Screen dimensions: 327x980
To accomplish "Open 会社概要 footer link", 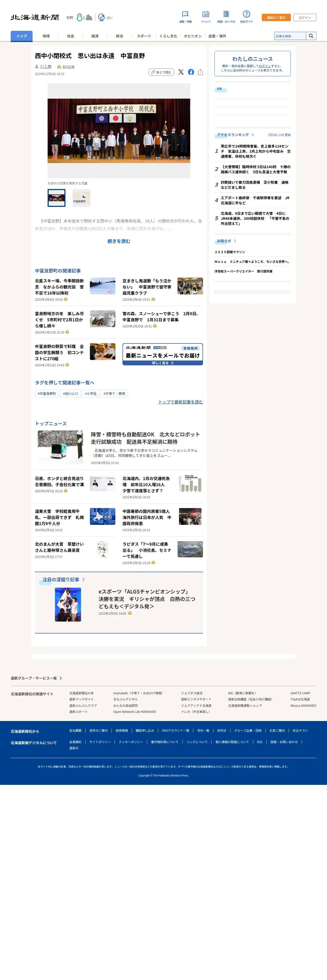I will point(75,730).
